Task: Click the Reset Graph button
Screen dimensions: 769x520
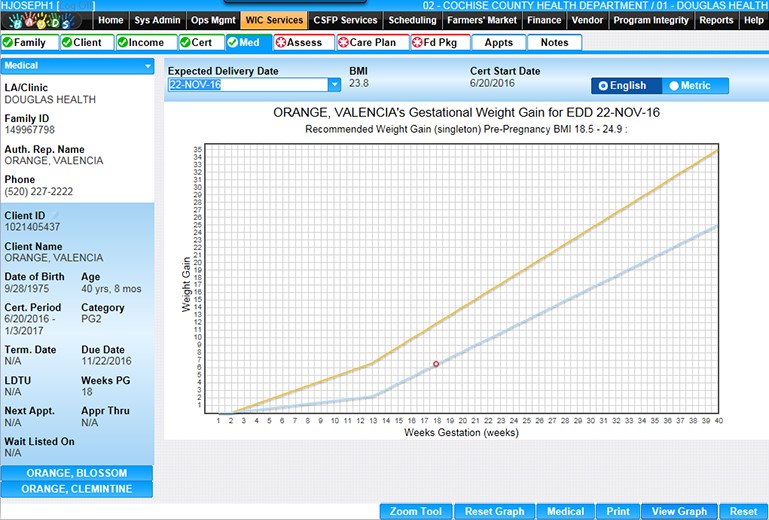Action: (495, 511)
